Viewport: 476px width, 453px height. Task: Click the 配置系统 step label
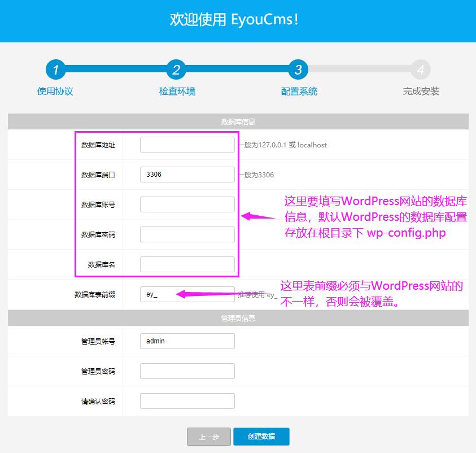[x=299, y=91]
